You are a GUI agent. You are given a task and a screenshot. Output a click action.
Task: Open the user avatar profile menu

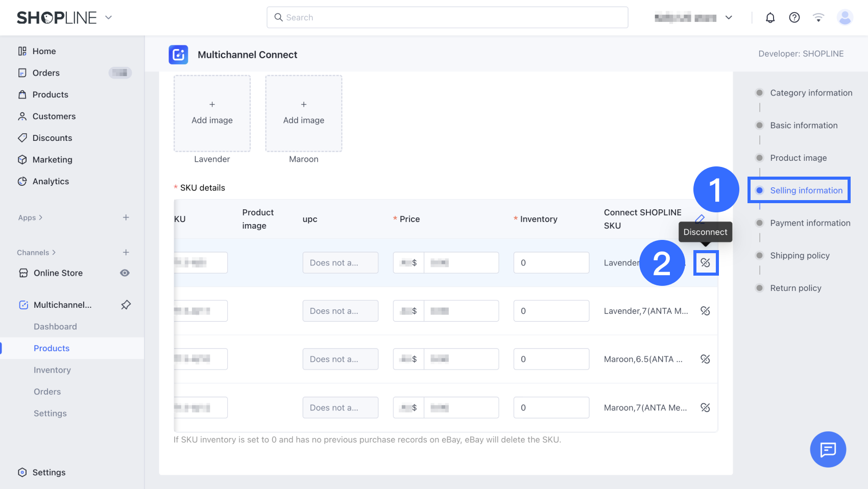point(845,18)
